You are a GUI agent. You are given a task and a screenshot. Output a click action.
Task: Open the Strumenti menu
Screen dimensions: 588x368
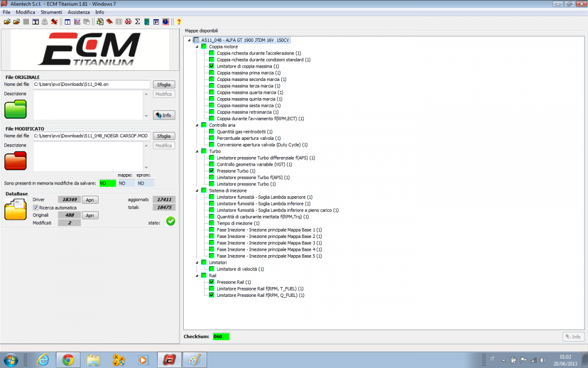pos(51,12)
